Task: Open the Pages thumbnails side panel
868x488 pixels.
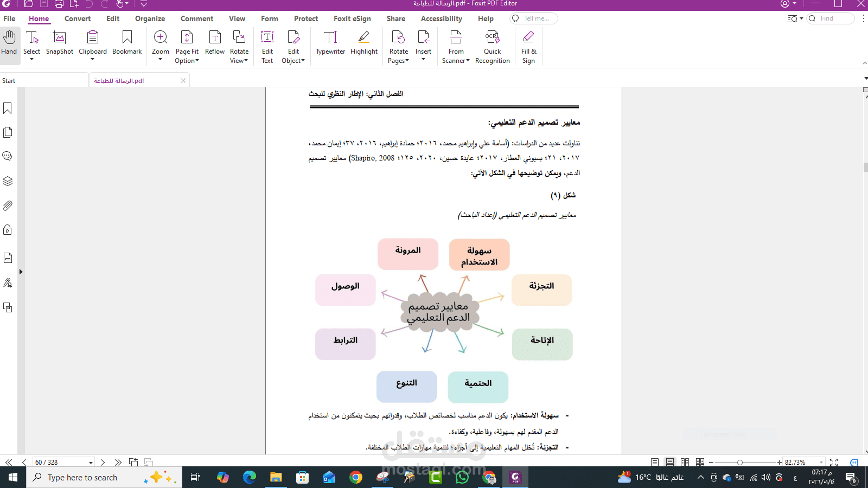Action: pyautogui.click(x=8, y=132)
